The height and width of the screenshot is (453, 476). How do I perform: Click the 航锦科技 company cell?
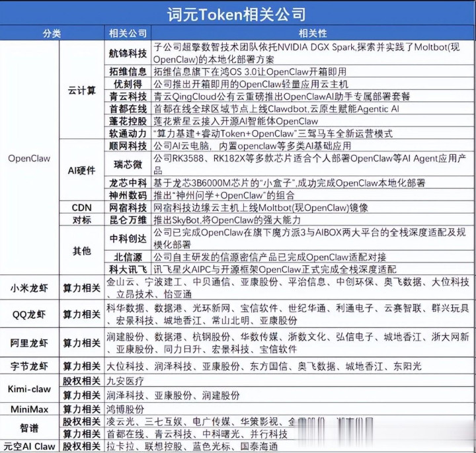pos(128,53)
